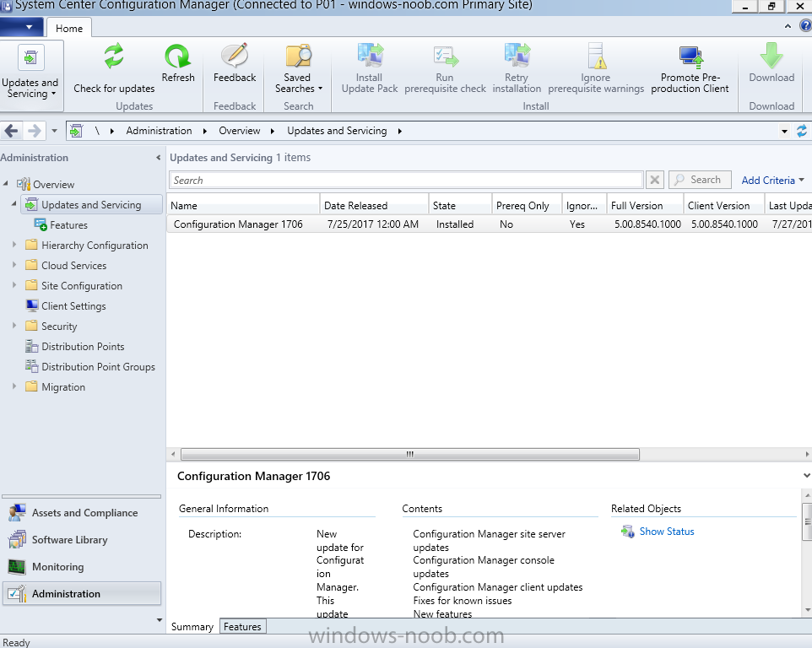Click the Download ribbon icon

pos(771,56)
